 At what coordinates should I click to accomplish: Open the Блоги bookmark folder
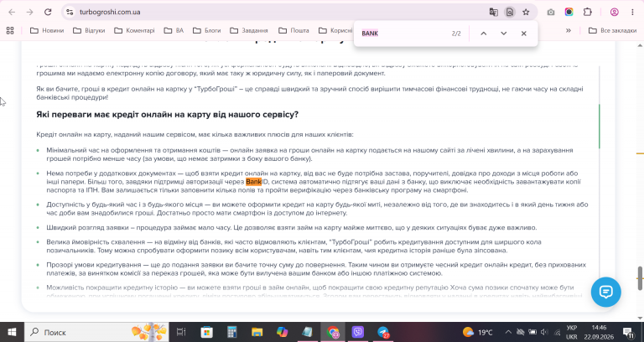coord(207,30)
